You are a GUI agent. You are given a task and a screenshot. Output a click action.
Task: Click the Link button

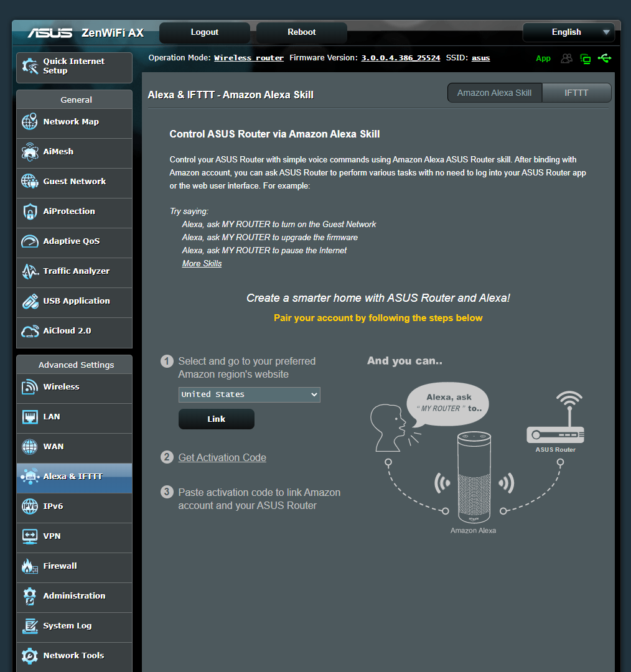point(217,419)
